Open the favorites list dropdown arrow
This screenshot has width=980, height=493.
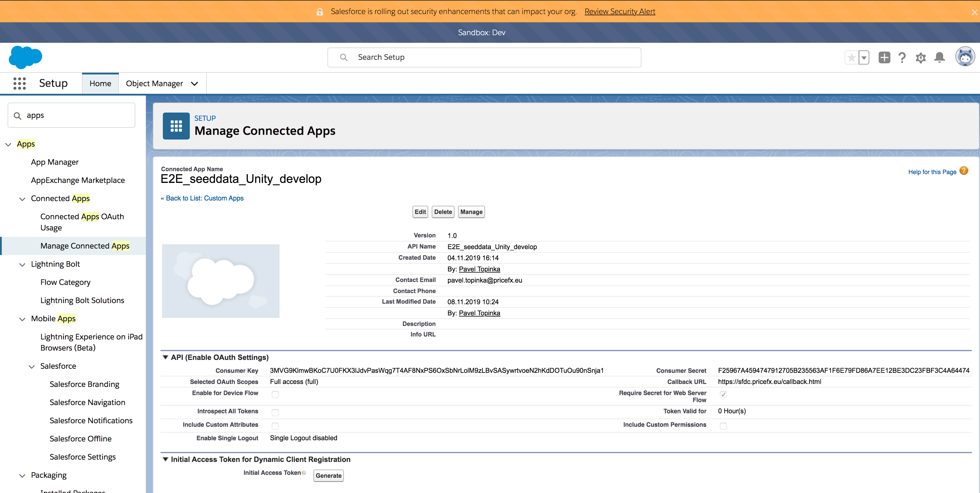point(864,57)
